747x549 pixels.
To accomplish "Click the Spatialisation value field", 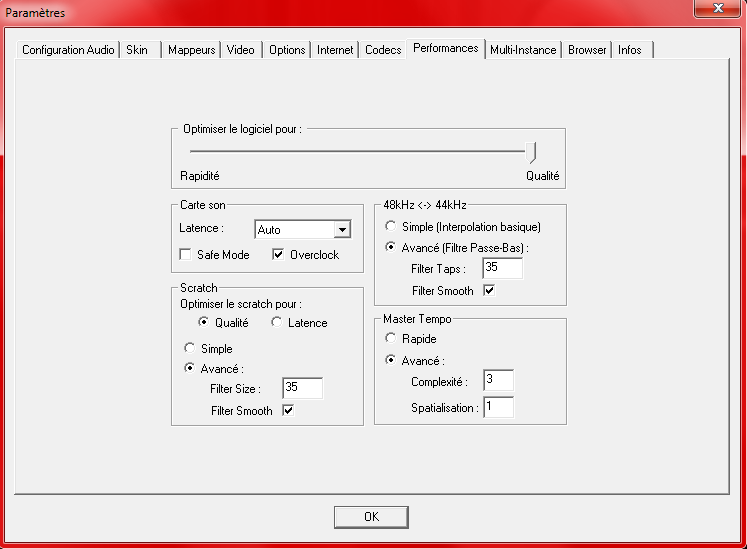I will tap(498, 407).
